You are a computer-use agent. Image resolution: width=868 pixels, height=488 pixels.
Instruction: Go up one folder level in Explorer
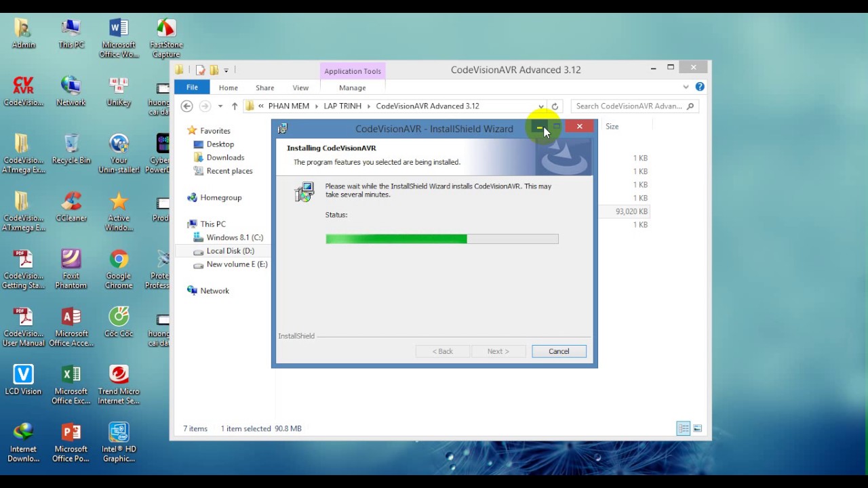click(235, 106)
